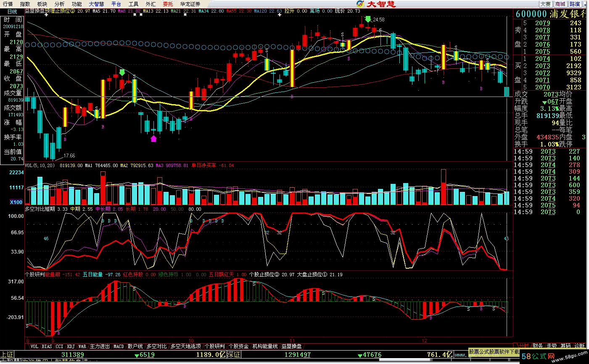This screenshot has width=589, height=364.
Task: Open the 分析 menu
Action: point(59,4)
